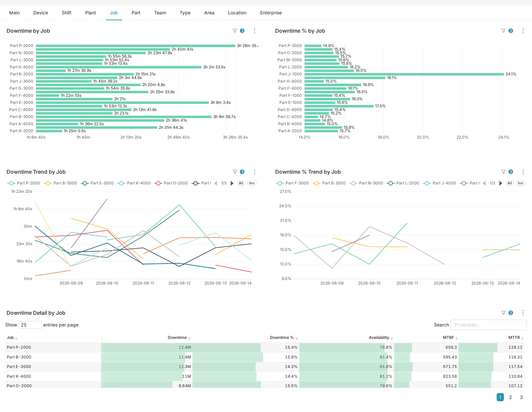Switch to the Team tab

click(160, 13)
